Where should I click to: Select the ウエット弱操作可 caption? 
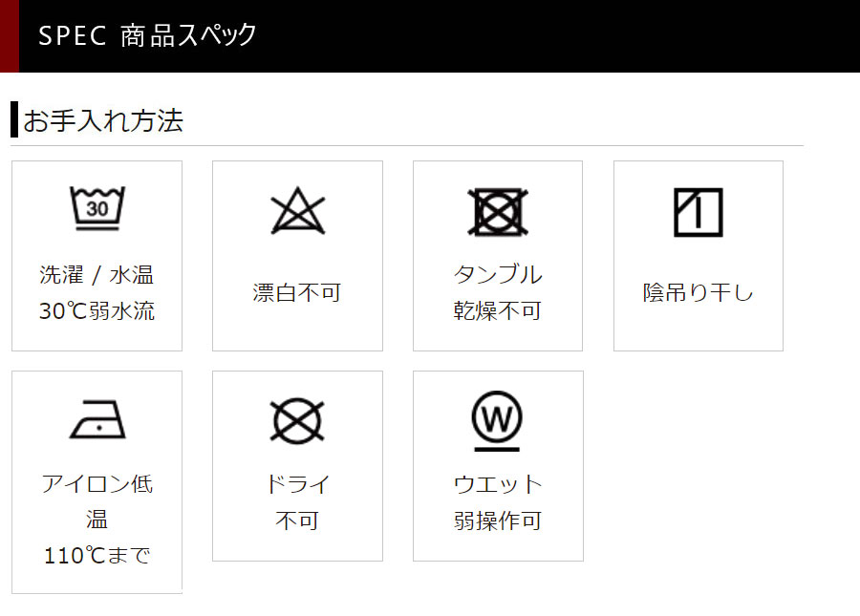tap(498, 502)
